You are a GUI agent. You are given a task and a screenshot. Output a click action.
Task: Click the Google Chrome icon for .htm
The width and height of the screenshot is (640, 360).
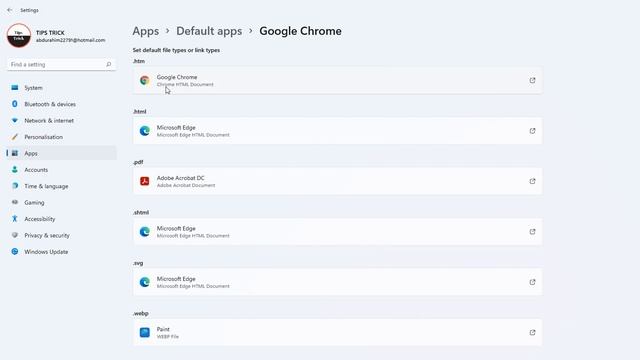(x=144, y=80)
